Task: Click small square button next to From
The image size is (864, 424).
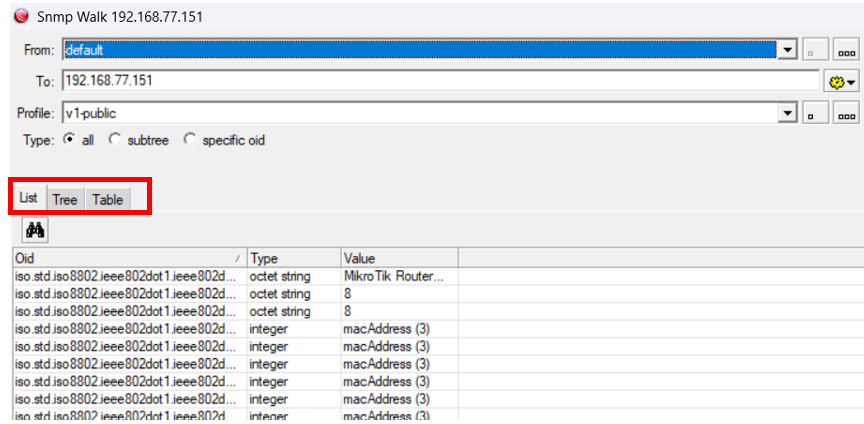Action: [x=815, y=50]
